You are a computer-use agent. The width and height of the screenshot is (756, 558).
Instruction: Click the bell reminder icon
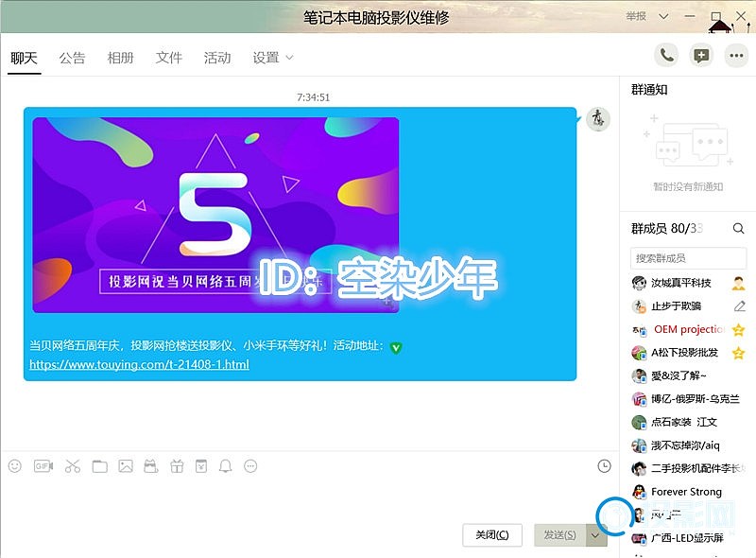225,466
